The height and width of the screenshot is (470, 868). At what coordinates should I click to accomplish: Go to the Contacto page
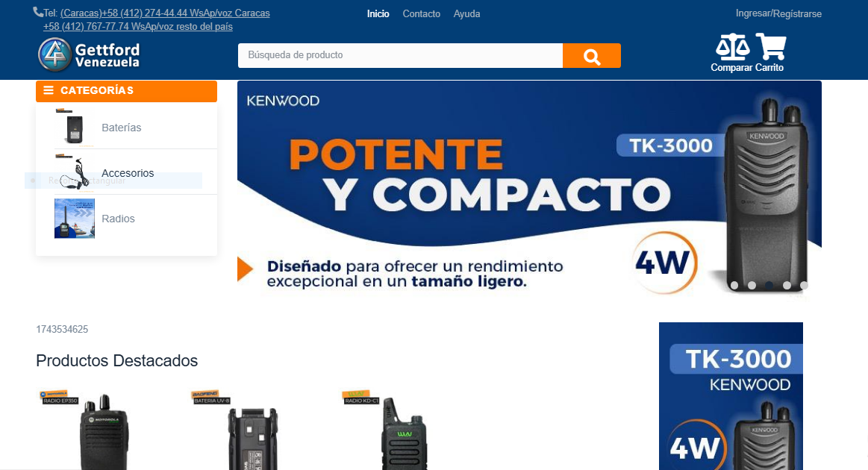pos(421,14)
